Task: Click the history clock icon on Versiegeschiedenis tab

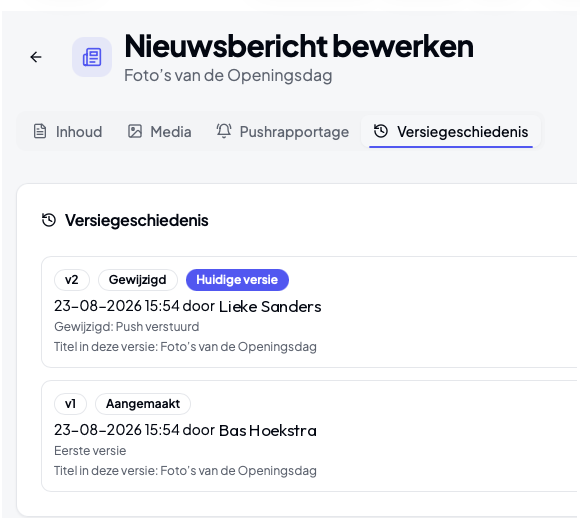Action: click(381, 131)
